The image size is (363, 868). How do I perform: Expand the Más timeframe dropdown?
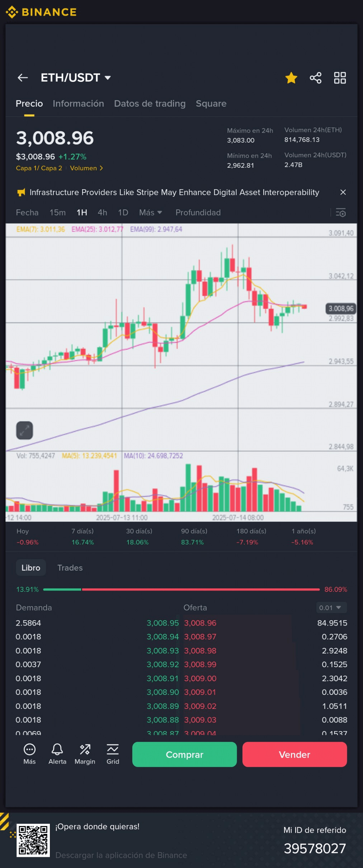point(151,213)
